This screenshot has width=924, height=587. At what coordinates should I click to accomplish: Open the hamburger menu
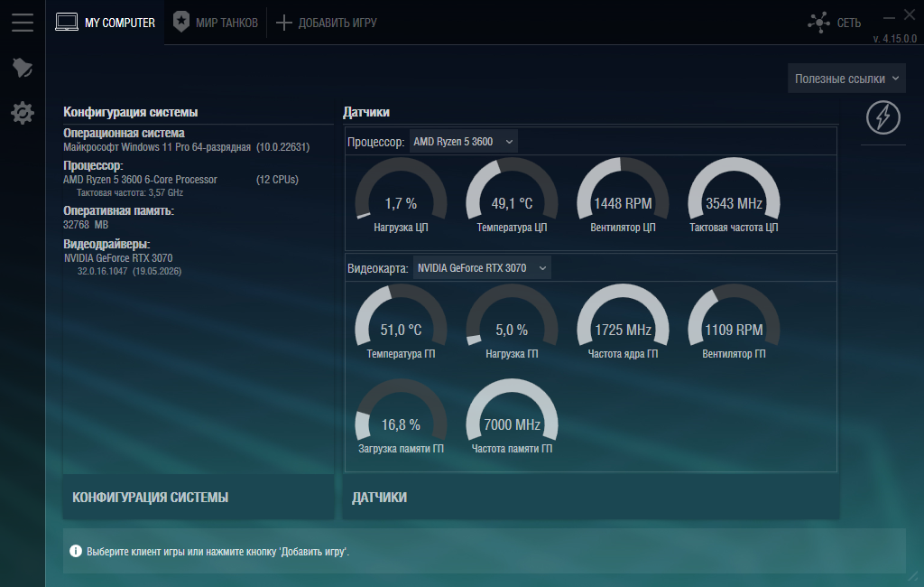click(23, 23)
